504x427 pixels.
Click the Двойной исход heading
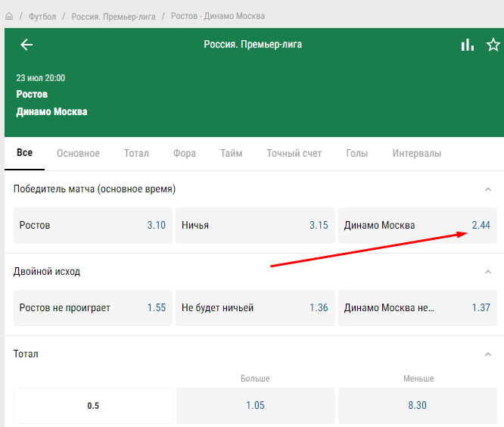[x=47, y=272]
